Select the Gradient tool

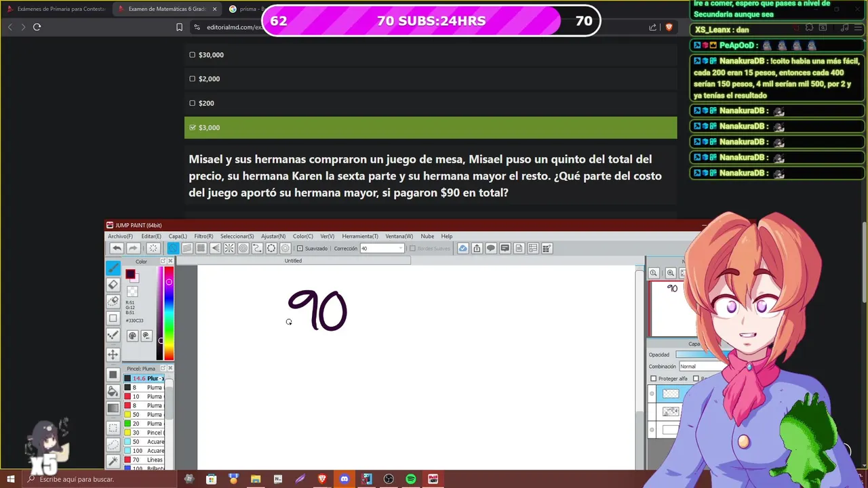[x=113, y=408]
